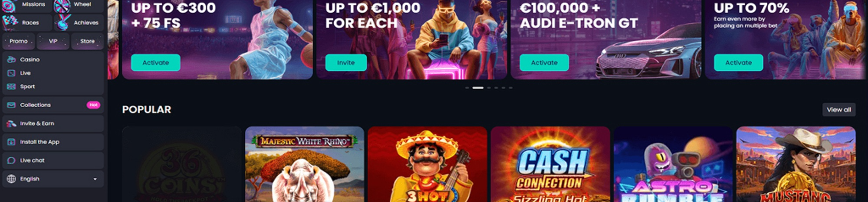Click the Races checkered flag icon
This screenshot has height=202, width=868.
click(10, 22)
